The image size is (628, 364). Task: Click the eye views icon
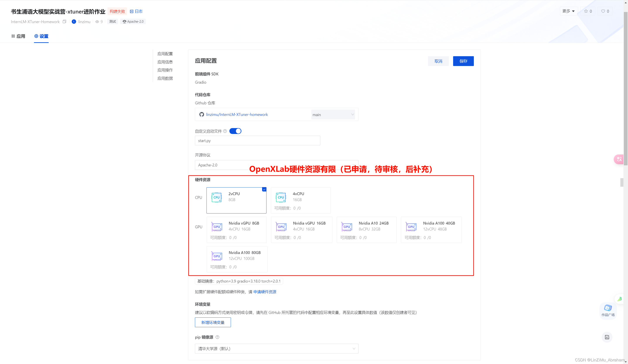[x=97, y=22]
